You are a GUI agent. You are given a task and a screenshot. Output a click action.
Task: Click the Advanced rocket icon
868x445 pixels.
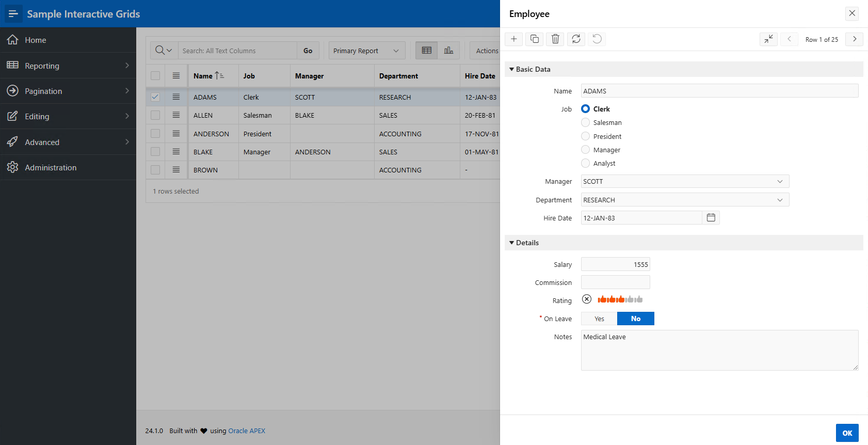coord(13,142)
